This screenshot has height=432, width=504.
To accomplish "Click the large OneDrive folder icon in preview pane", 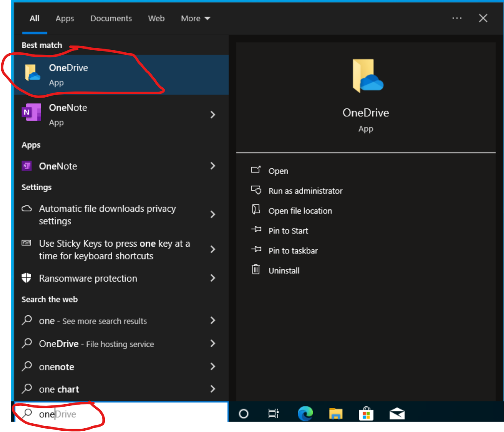I will (367, 76).
